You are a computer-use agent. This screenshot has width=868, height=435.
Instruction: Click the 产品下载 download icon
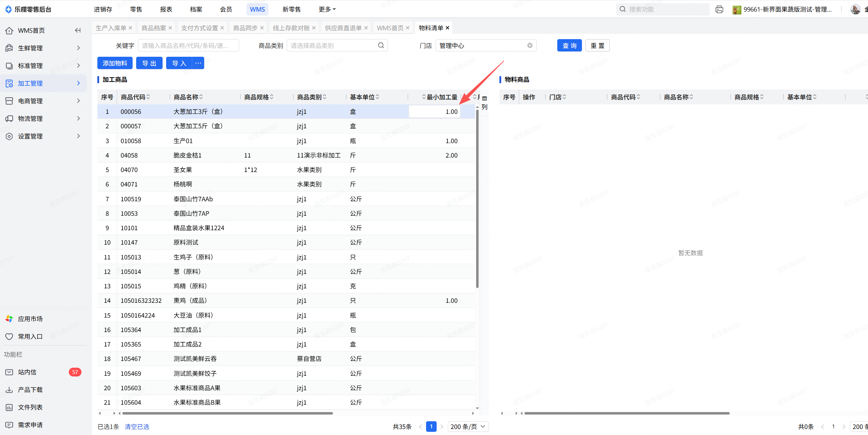10,390
